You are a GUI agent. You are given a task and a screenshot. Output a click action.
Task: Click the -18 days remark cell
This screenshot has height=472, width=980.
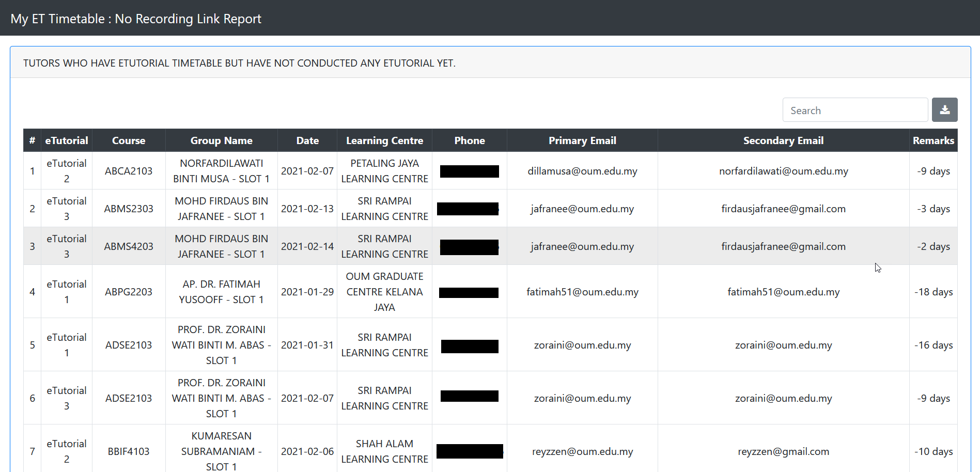click(x=933, y=292)
